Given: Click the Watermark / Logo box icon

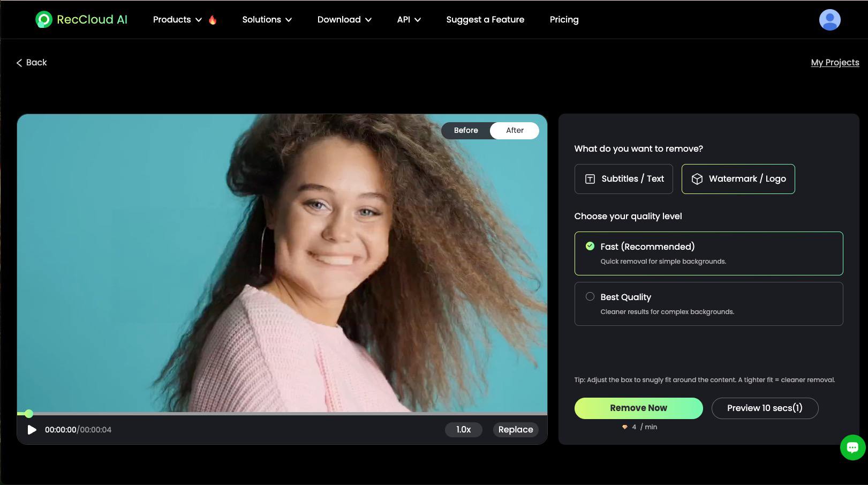Looking at the screenshot, I should [x=697, y=178].
